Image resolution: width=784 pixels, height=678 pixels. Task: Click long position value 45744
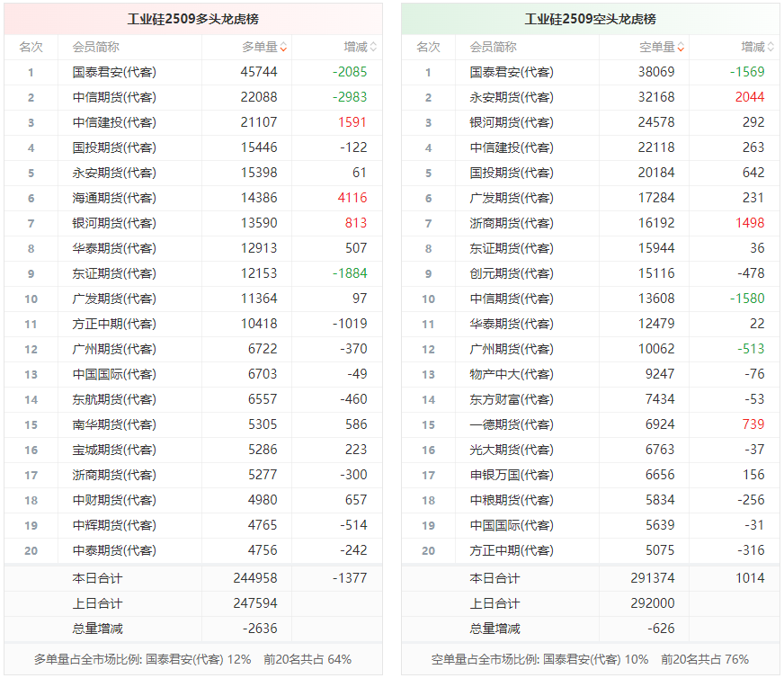(259, 72)
